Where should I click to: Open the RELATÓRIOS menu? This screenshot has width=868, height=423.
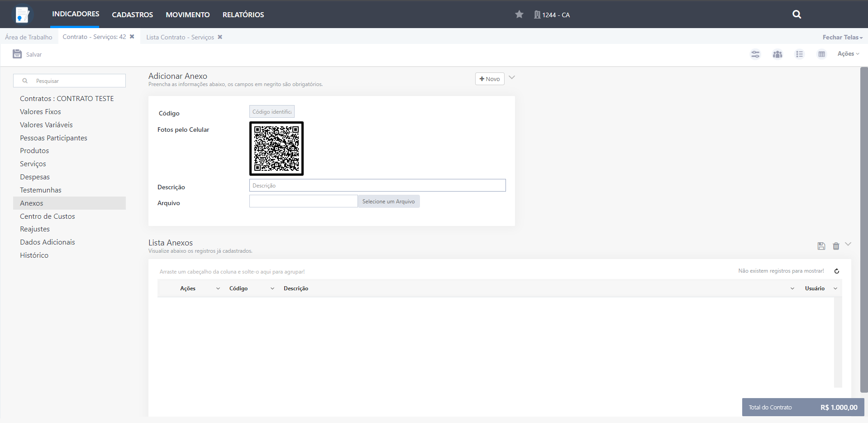click(243, 15)
